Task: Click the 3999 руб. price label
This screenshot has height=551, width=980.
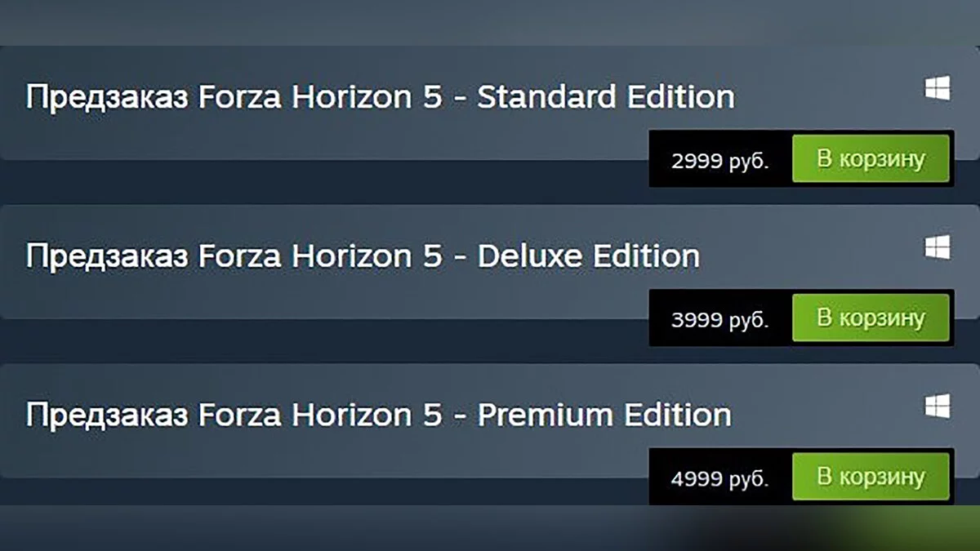Action: [719, 319]
